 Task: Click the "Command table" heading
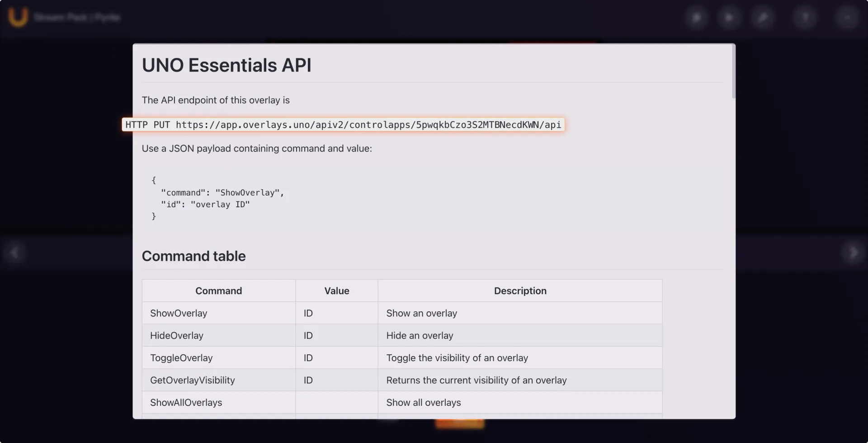point(194,256)
